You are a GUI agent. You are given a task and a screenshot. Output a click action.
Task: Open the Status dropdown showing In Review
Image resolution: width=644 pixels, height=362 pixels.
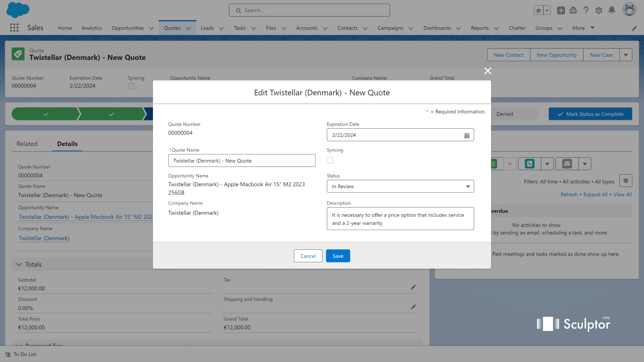(400, 186)
